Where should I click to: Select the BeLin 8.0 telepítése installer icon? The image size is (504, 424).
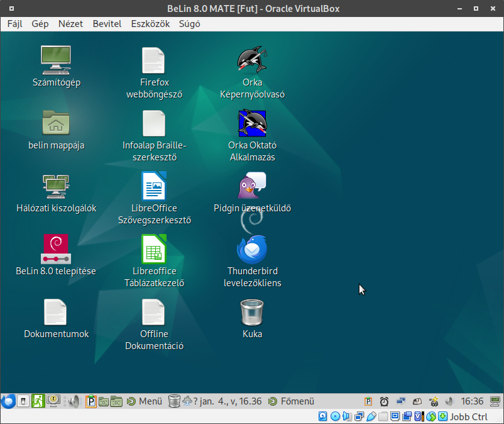click(x=57, y=255)
